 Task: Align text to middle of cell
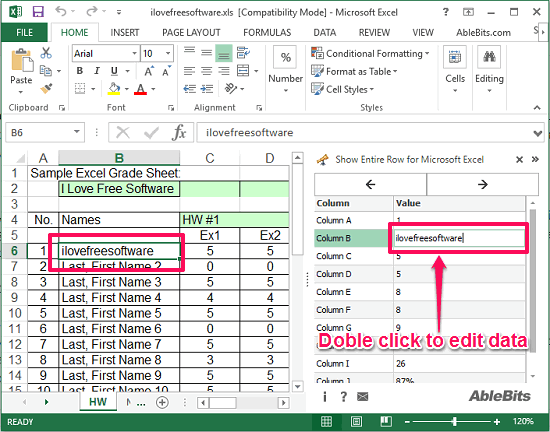coord(207,53)
